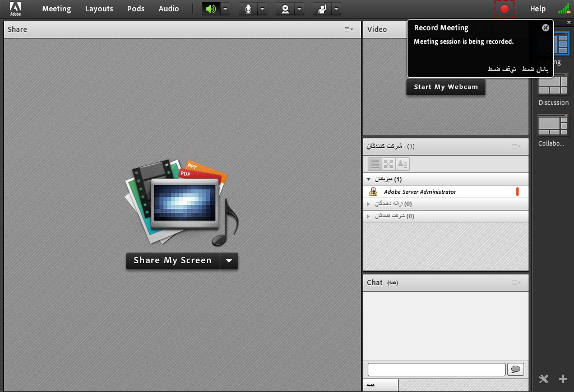Click the Share My Screen button
Viewport: 574px width, 392px height.
173,261
